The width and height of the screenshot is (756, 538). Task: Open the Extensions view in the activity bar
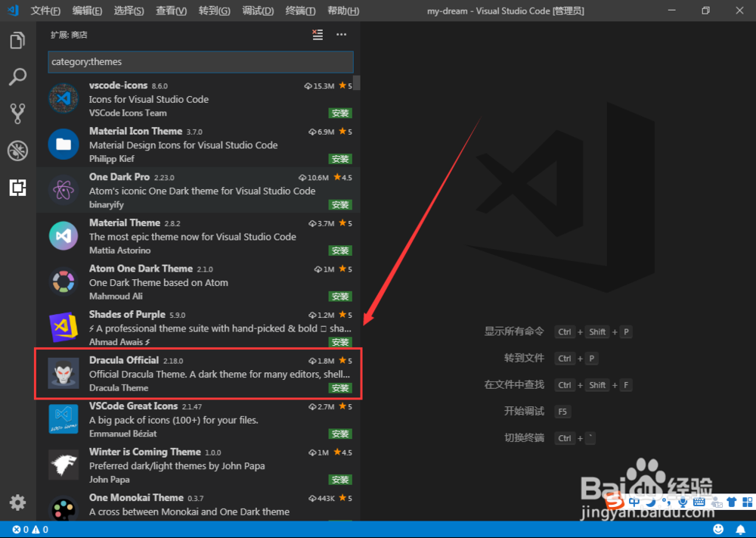pyautogui.click(x=17, y=188)
